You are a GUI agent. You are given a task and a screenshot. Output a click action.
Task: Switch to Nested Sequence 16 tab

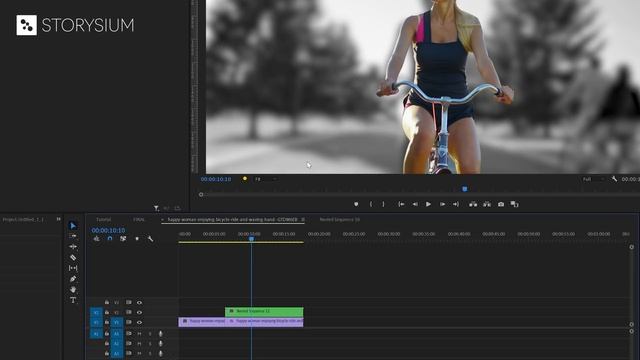tap(340, 220)
